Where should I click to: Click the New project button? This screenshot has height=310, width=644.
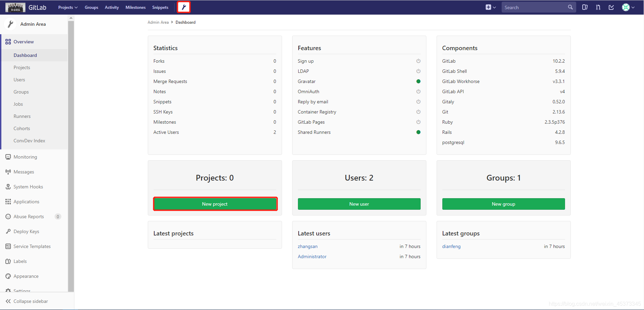(x=215, y=204)
